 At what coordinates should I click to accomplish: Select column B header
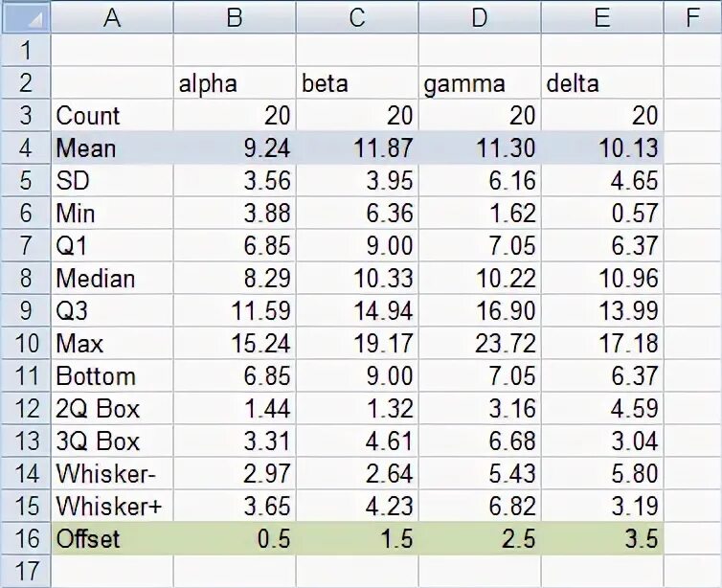click(235, 17)
